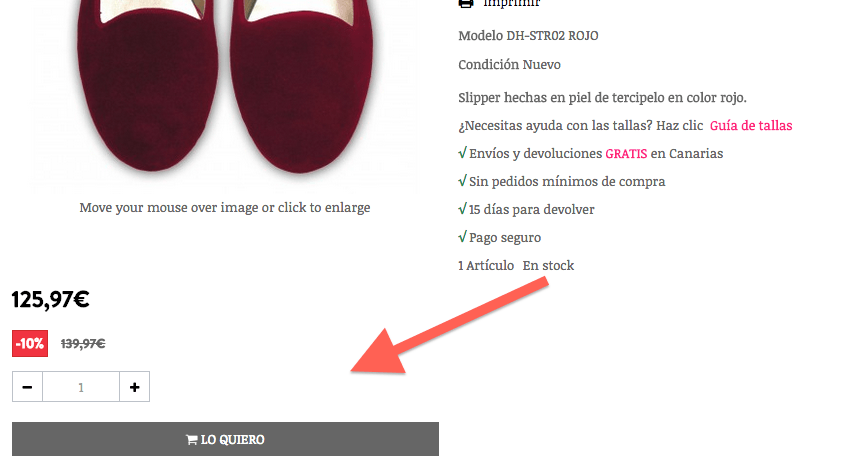Click the checkmark beside Pago seguro
Viewport: 856px width, 466px height.
click(x=462, y=237)
